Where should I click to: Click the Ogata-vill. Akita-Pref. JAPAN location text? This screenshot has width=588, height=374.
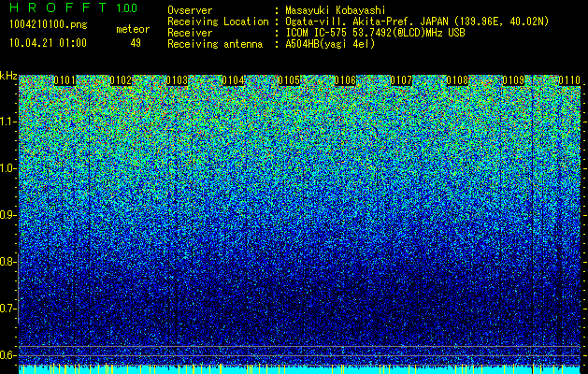click(x=417, y=22)
